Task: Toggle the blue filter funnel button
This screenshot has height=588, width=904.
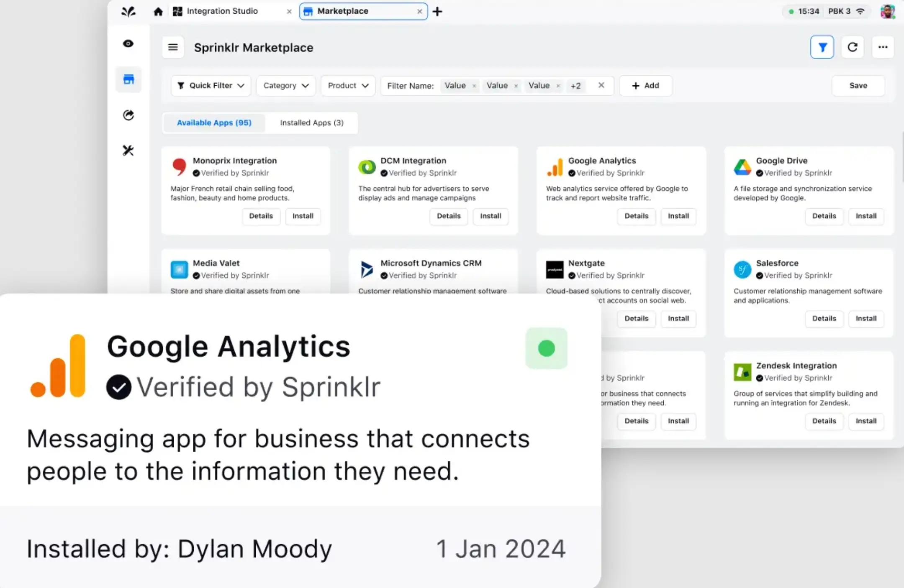Action: point(822,47)
